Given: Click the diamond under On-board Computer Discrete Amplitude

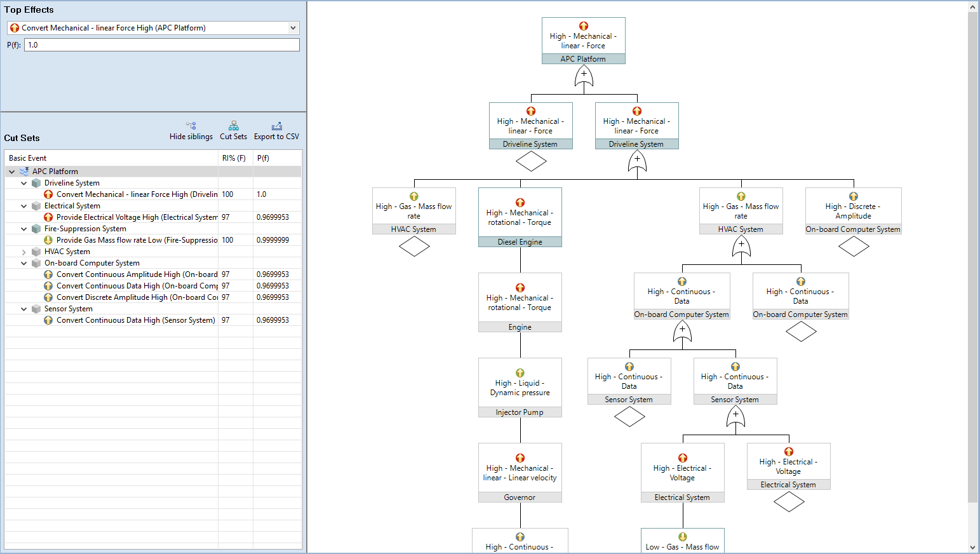Looking at the screenshot, I should [x=853, y=247].
